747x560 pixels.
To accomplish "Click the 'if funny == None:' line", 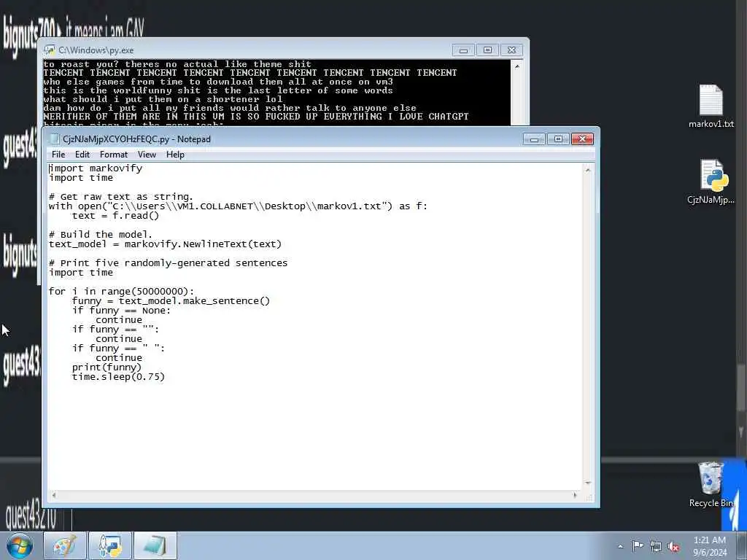I will coord(121,311).
